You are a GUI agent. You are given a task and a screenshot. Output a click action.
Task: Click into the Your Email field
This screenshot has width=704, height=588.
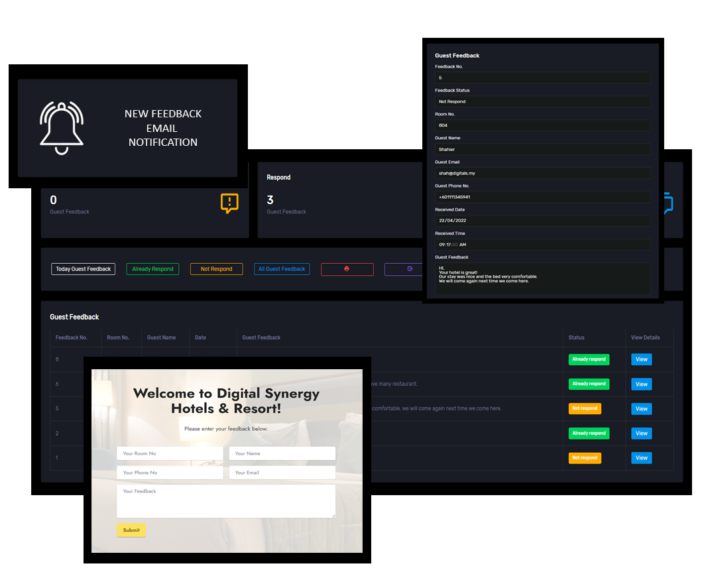pos(282,473)
